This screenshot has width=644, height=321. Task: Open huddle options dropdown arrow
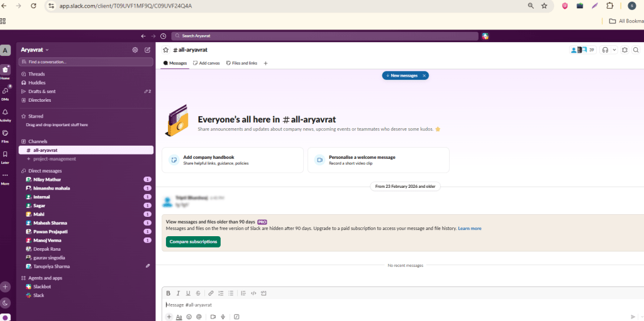(614, 50)
